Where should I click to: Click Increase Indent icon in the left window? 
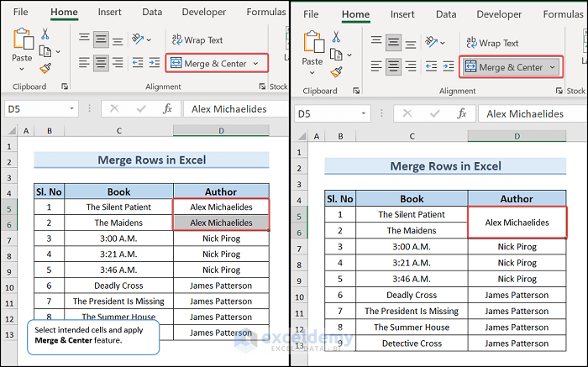(154, 62)
